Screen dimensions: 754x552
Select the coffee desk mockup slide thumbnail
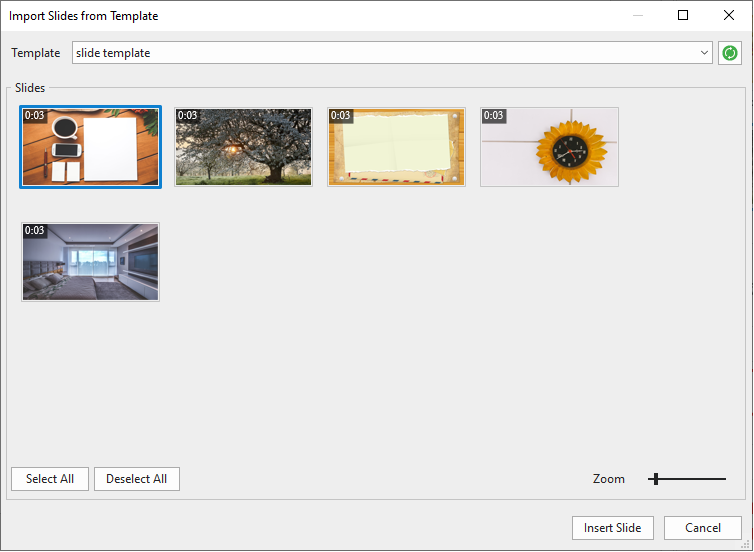click(90, 147)
